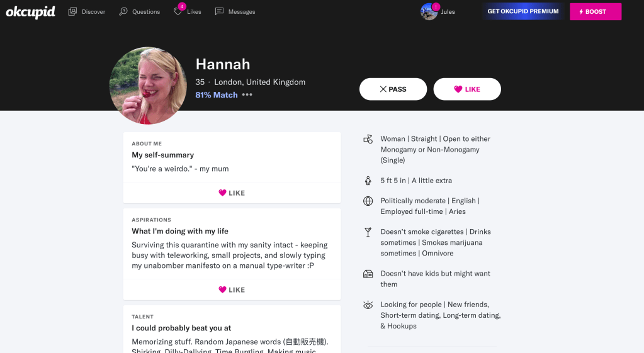Open Jules profile avatar
This screenshot has width=644, height=353.
[x=429, y=11]
